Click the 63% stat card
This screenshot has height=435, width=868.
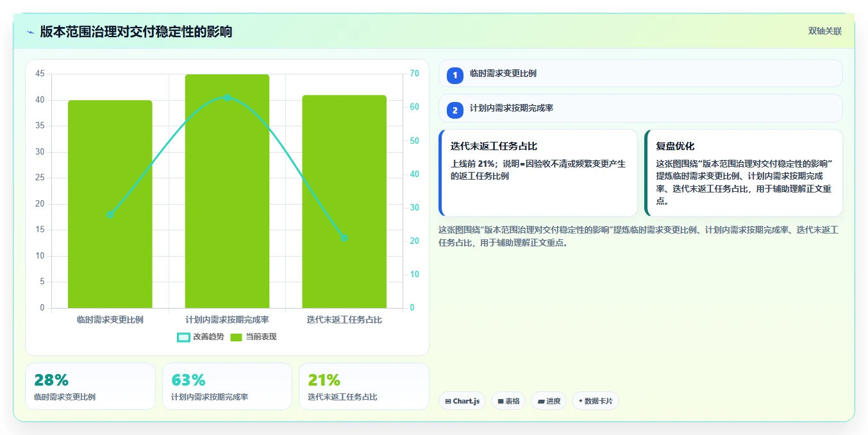coord(227,386)
